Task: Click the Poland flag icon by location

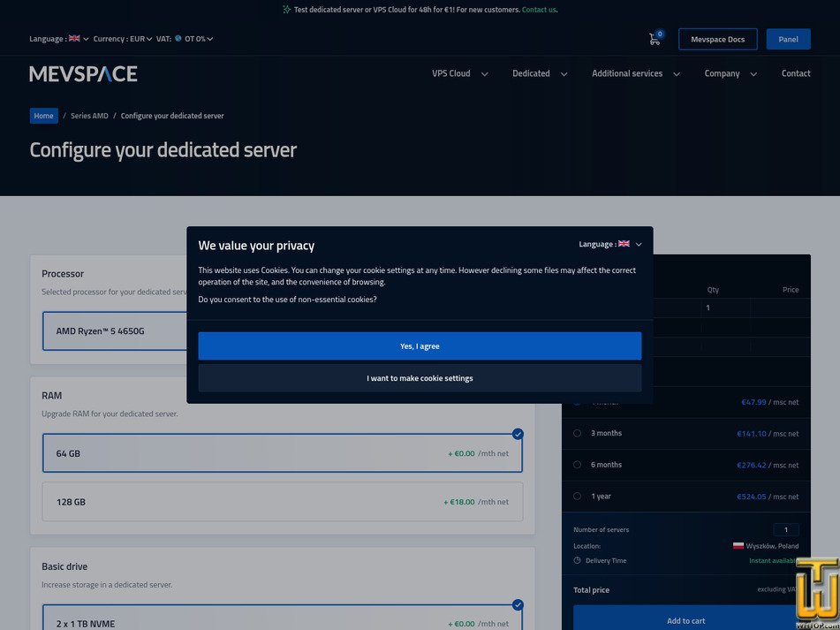Action: [738, 546]
